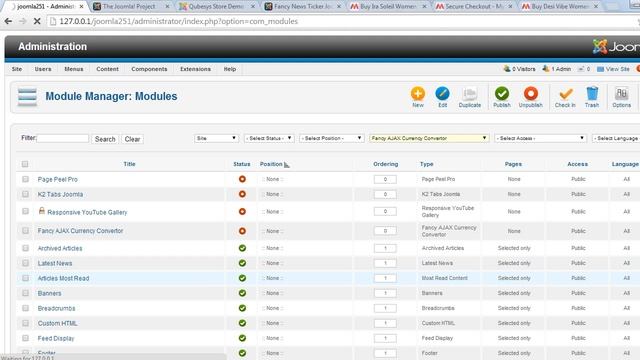Click the ordering field for Page Peel Pro

click(x=385, y=180)
